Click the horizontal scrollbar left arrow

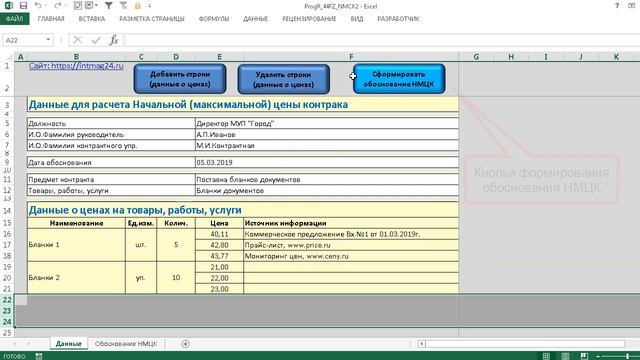pos(422,344)
